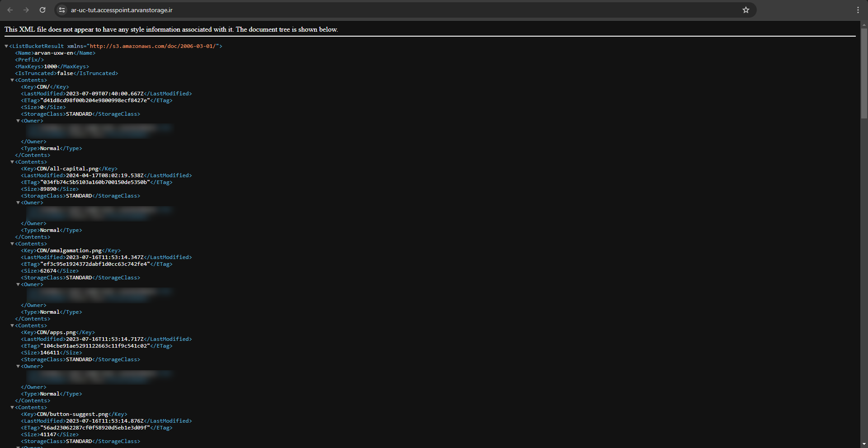Collapse the Contents node for CDN/button-suggest.png
Viewport: 868px width, 448px height.
point(12,407)
